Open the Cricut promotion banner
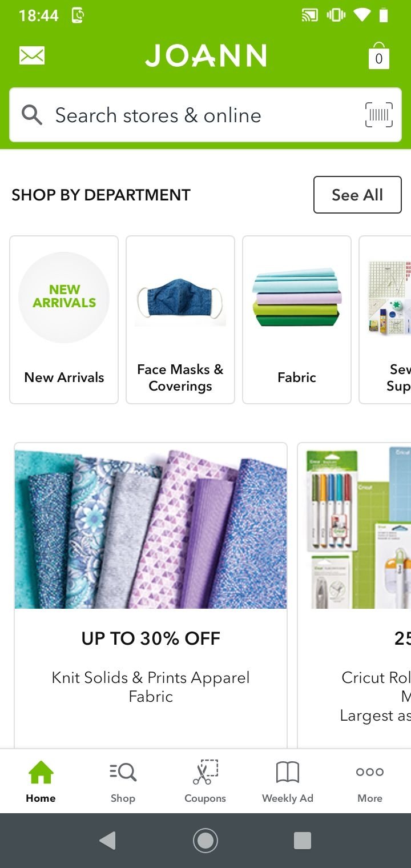The height and width of the screenshot is (868, 411). click(354, 596)
